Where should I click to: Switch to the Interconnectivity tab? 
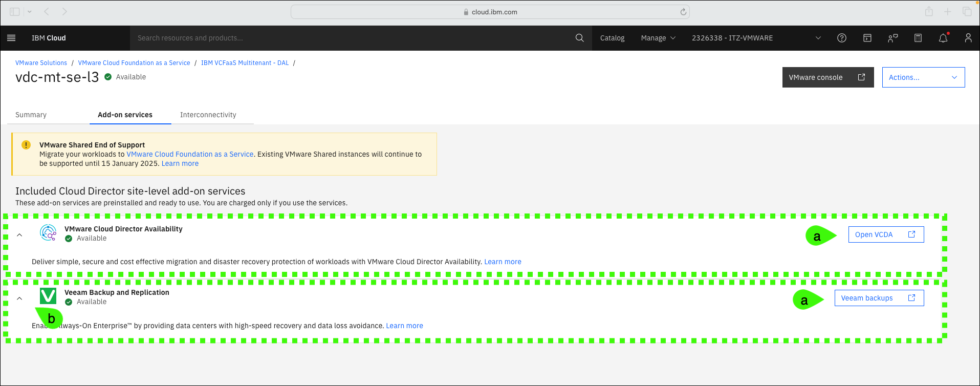(x=208, y=115)
